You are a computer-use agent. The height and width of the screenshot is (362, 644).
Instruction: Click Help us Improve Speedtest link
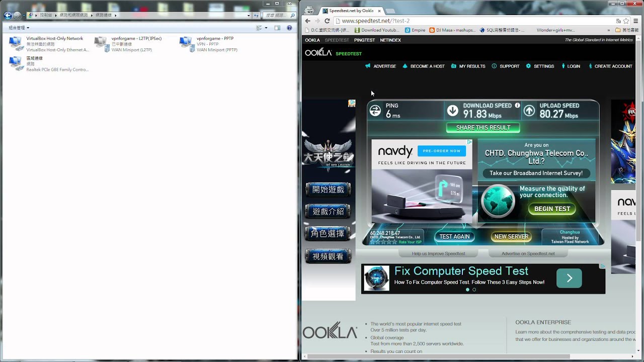[438, 253]
